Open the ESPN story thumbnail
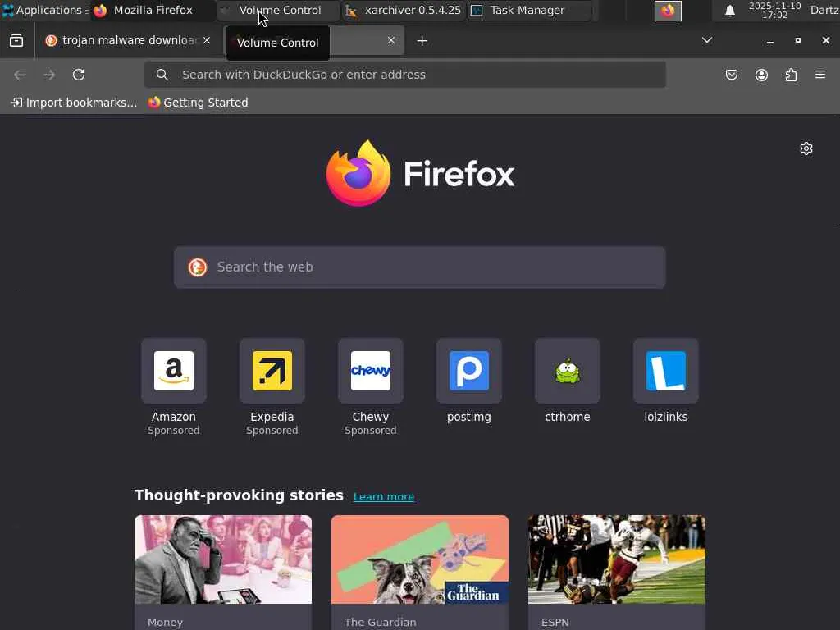This screenshot has height=630, width=840. click(617, 559)
